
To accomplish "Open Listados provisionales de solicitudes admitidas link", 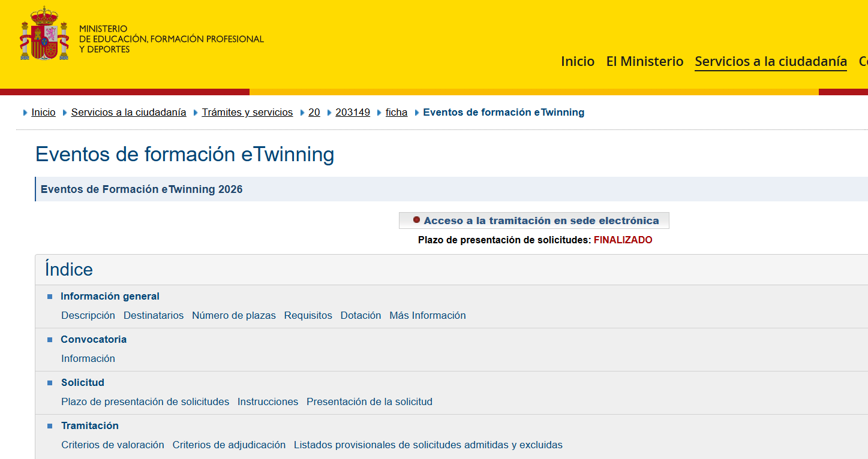I will 428,445.
